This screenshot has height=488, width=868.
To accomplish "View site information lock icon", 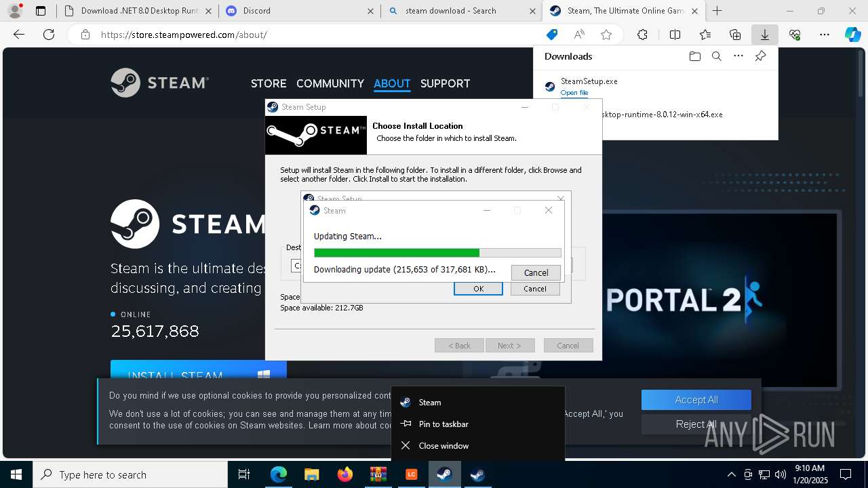I will 85,35.
